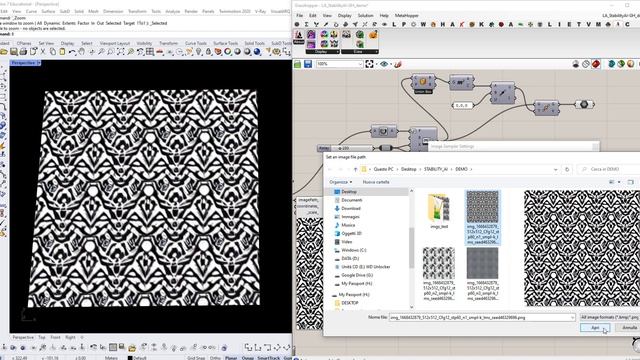This screenshot has height=360, width=640.
Task: Open the Rhino Render menu
Action: (x=191, y=11)
